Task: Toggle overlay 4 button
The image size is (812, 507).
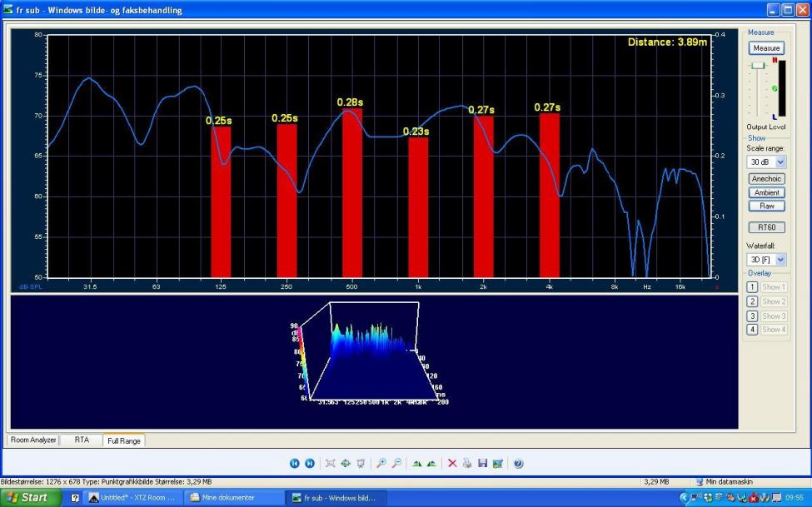Action: pyautogui.click(x=752, y=330)
